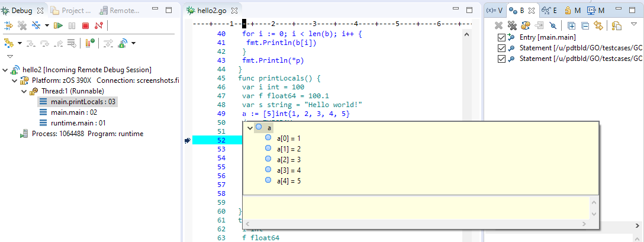Click Resume icon in Debug toolbar
The image size is (644, 242).
pyautogui.click(x=59, y=26)
